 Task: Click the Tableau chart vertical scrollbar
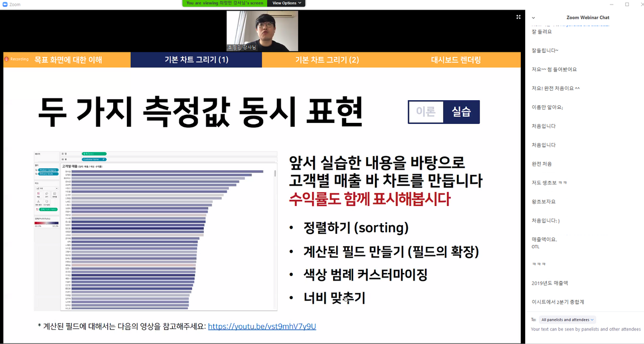click(275, 173)
